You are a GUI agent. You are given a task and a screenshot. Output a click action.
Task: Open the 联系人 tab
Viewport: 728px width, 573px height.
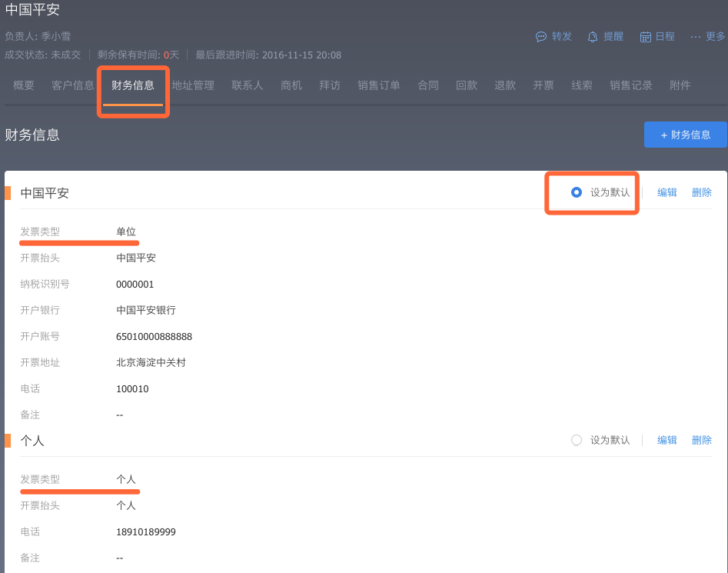(x=248, y=85)
